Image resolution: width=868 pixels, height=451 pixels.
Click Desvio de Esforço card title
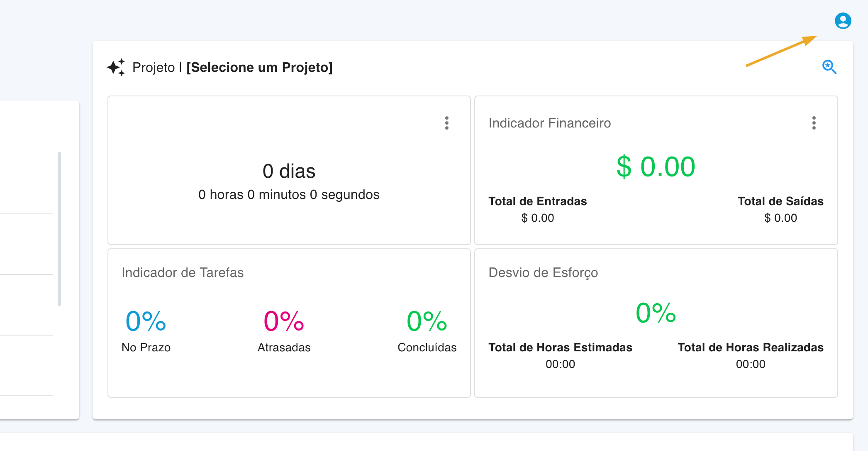point(543,272)
